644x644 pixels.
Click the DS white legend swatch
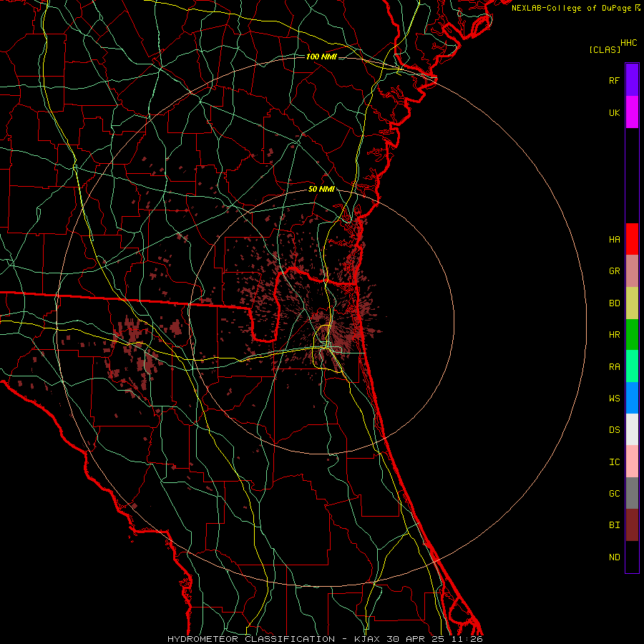632,429
